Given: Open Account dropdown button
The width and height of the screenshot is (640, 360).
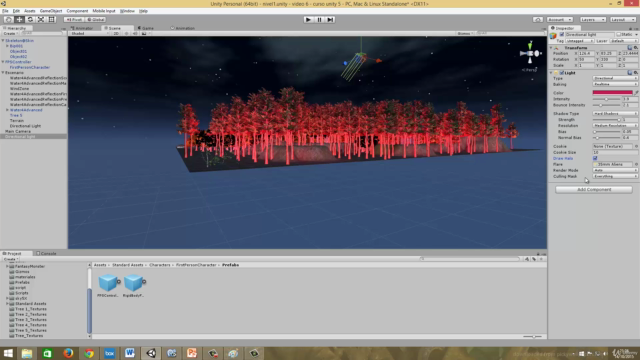Looking at the screenshot, I should click(560, 20).
